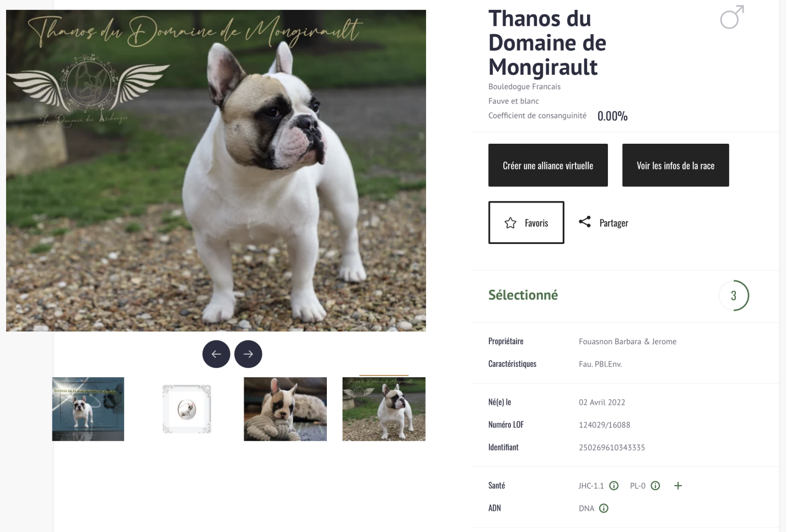
Task: Click the main dog photo
Action: [216, 171]
